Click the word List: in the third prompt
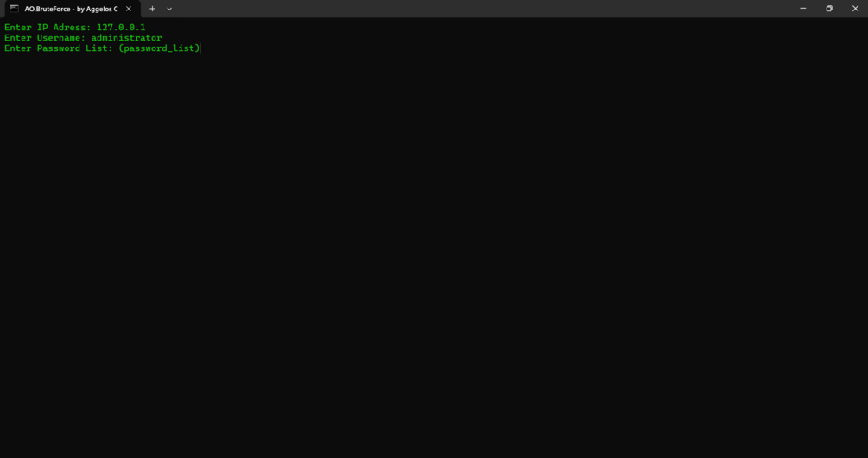The image size is (868, 458). (99, 48)
